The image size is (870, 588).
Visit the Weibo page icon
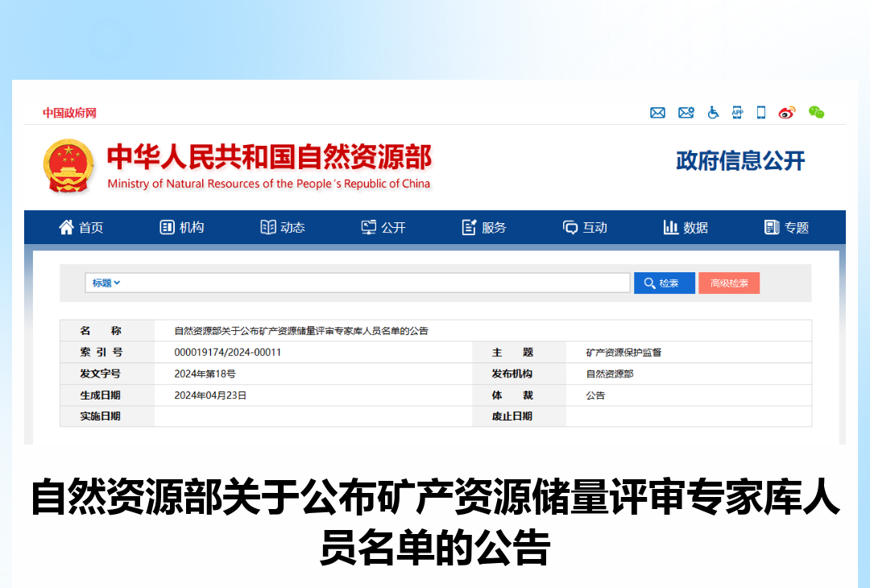click(787, 113)
